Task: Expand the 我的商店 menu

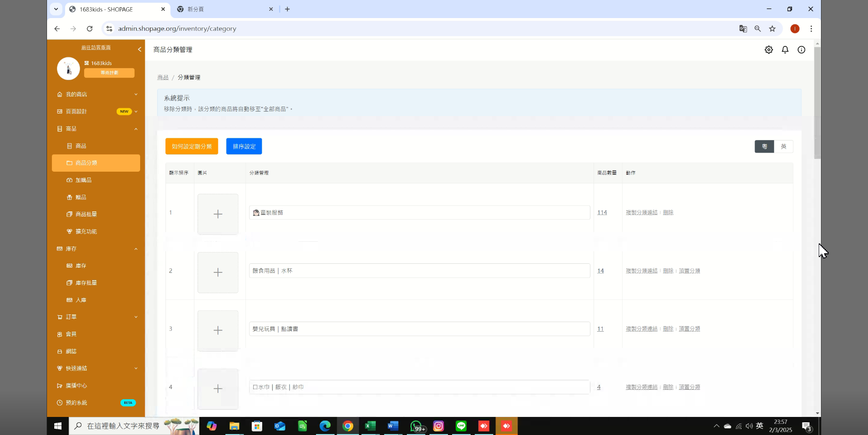Action: click(96, 94)
